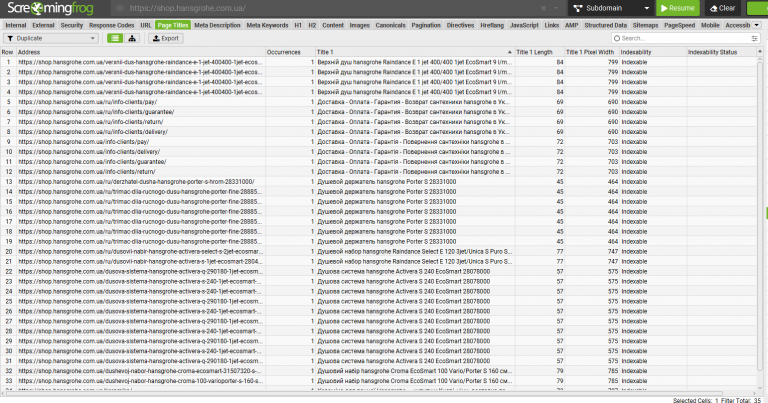This screenshot has height=403, width=768.
Task: Open the Meta Description tab
Action: [x=217, y=25]
